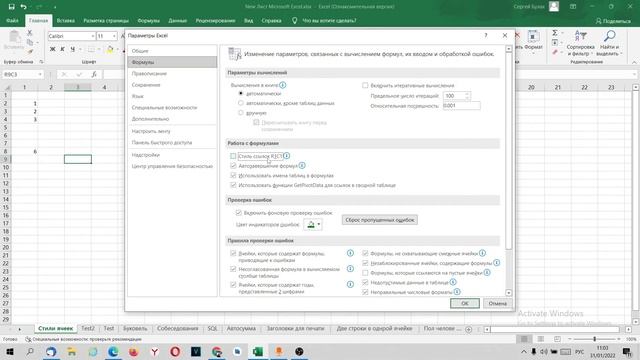640x360 pixels.
Task: Click the Cut scissors icon in ribbon
Action: [30, 33]
